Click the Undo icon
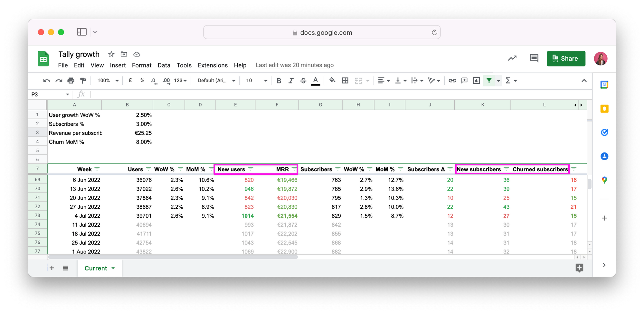 pyautogui.click(x=47, y=81)
